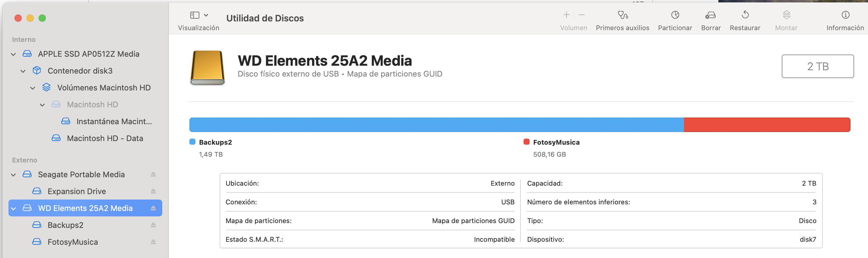Select the Restaurar arrow icon

(x=745, y=15)
